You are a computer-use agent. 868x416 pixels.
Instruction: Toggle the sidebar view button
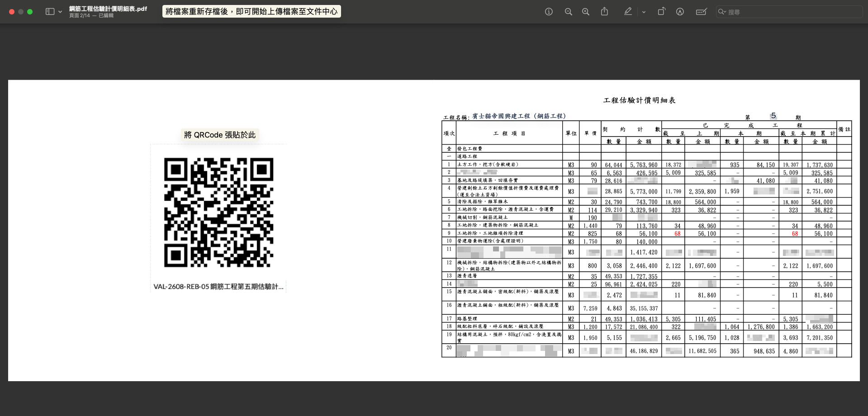[50, 12]
